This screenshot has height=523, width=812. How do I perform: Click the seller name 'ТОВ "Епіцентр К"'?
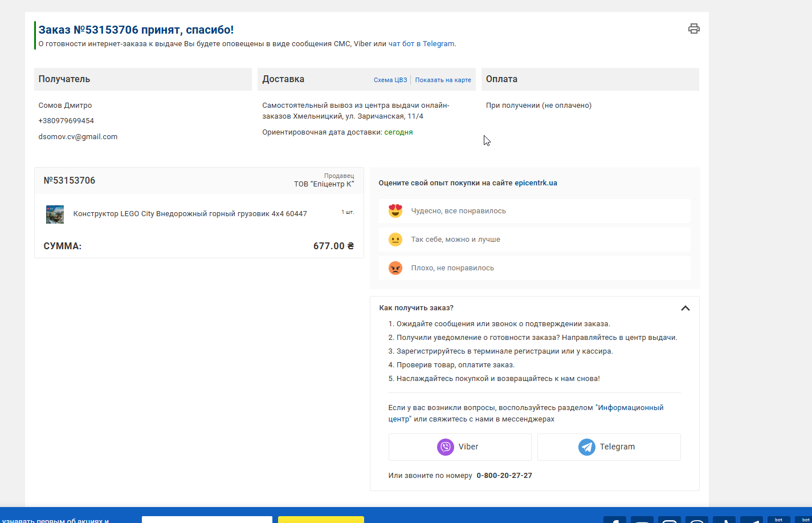click(324, 184)
